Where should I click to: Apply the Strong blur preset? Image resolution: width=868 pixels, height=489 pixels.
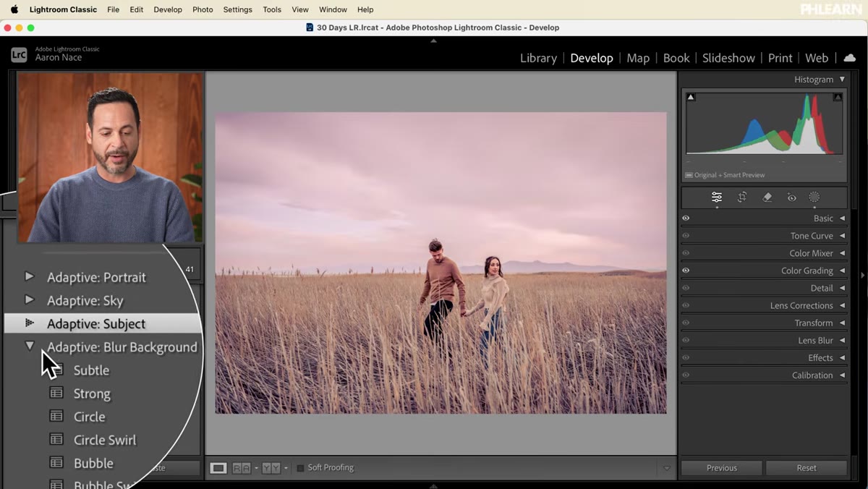coord(92,394)
